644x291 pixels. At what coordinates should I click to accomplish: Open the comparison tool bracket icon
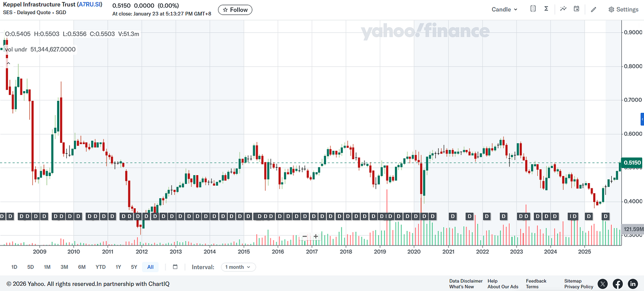click(533, 9)
